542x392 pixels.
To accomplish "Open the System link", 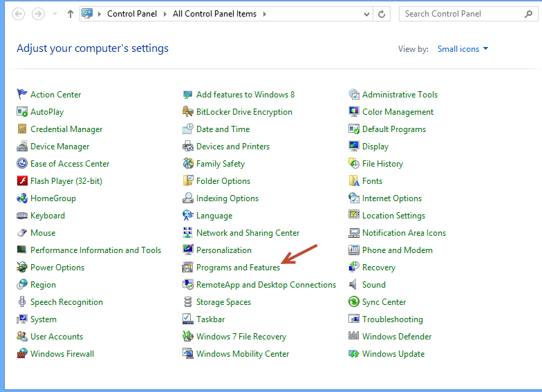I will tap(43, 319).
